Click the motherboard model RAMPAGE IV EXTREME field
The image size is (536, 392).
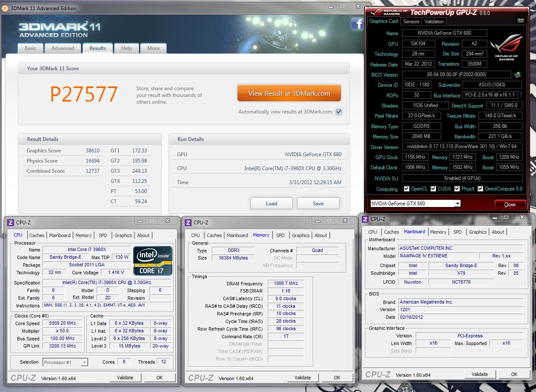coord(438,256)
